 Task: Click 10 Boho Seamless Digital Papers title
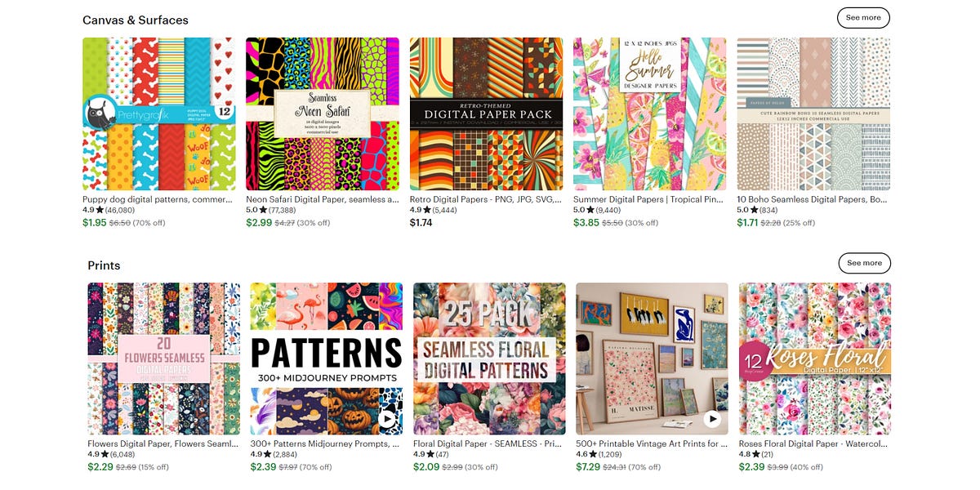[x=813, y=199]
